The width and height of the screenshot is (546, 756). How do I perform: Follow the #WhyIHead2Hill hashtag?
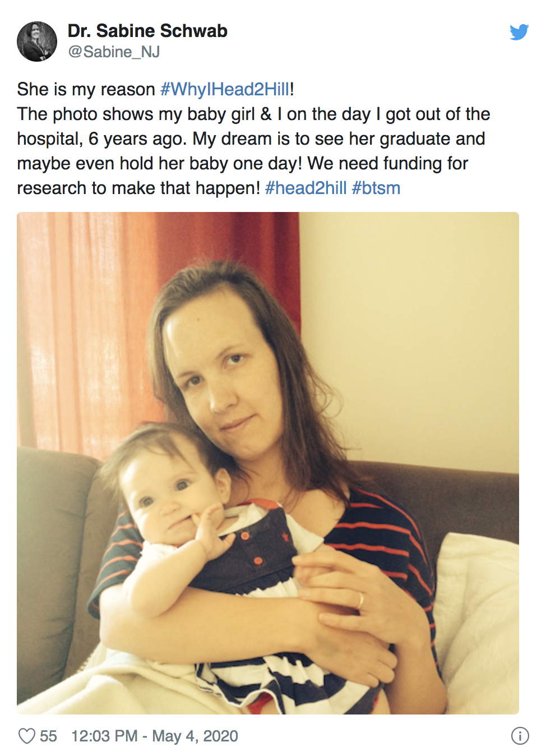[x=225, y=89]
